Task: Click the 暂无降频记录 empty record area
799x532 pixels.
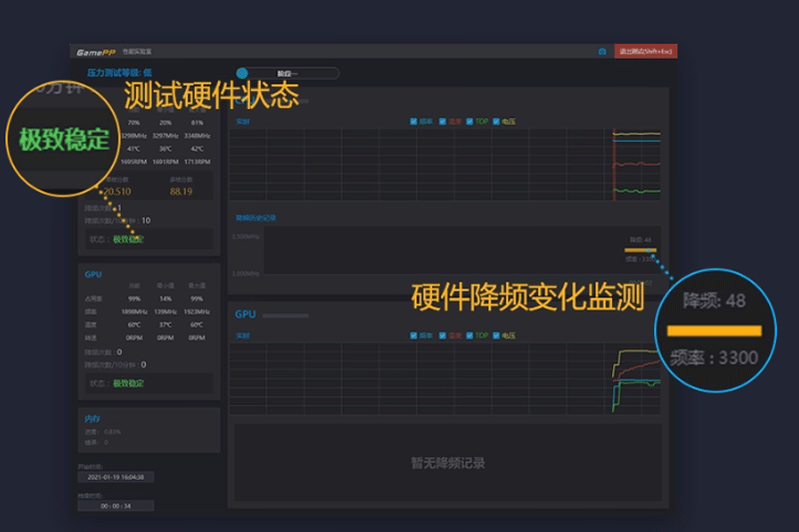Action: 447,463
